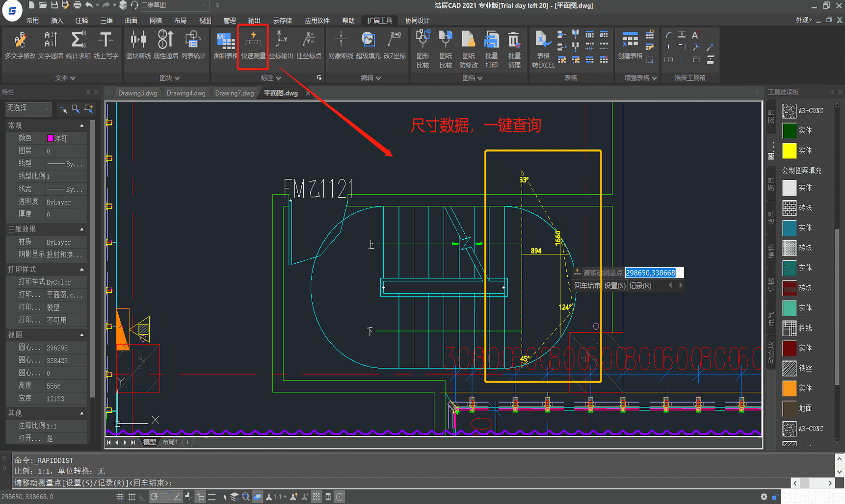
Task: Switch to the 注释 ribbon tab
Action: tap(81, 21)
